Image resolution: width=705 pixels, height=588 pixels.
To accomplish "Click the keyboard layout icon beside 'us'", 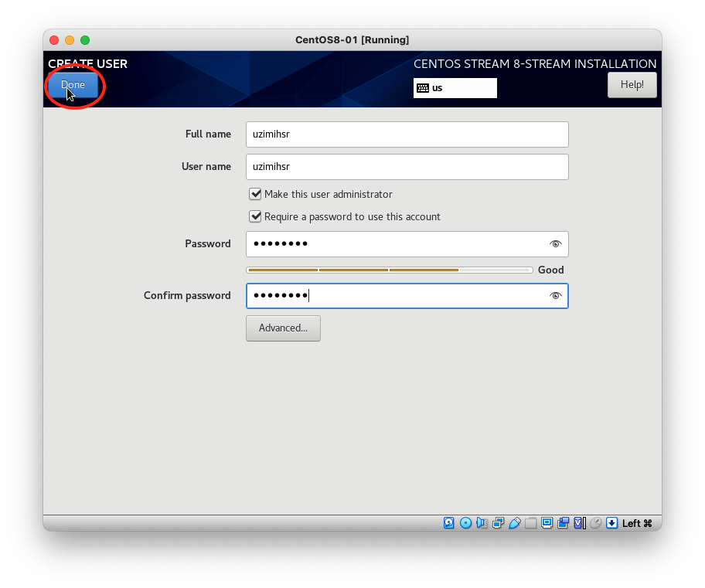I will tap(423, 88).
